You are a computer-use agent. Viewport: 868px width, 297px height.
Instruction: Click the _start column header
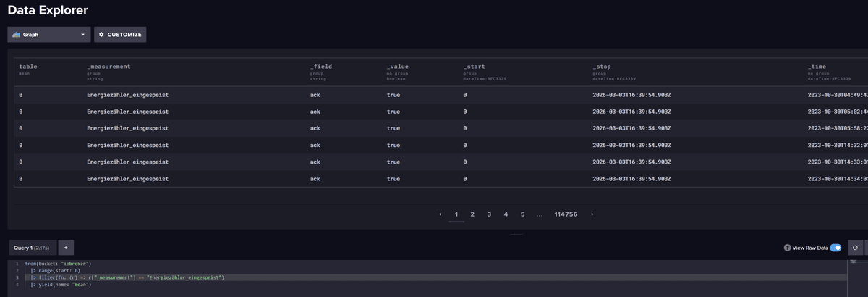point(474,67)
